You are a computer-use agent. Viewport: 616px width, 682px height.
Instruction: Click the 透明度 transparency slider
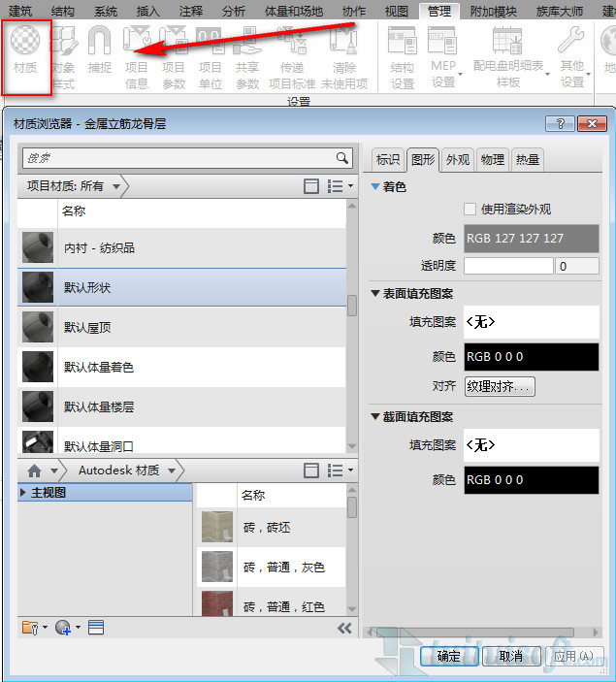click(508, 266)
